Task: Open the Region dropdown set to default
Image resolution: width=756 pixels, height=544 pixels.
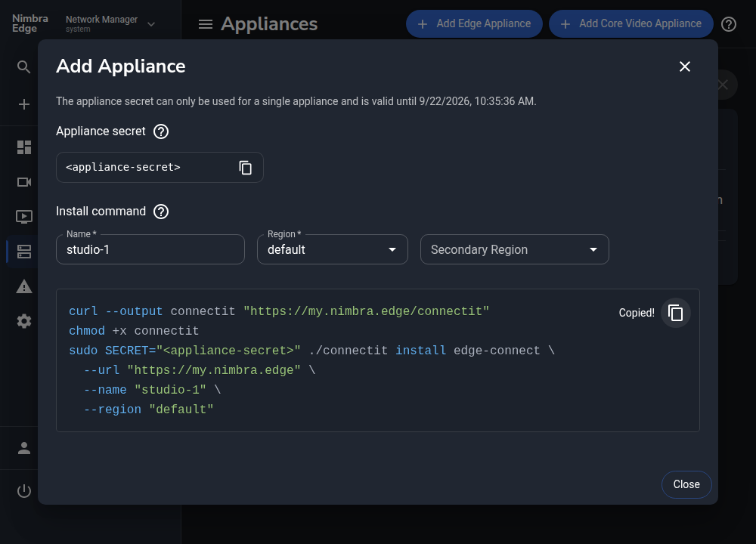Action: click(x=333, y=249)
